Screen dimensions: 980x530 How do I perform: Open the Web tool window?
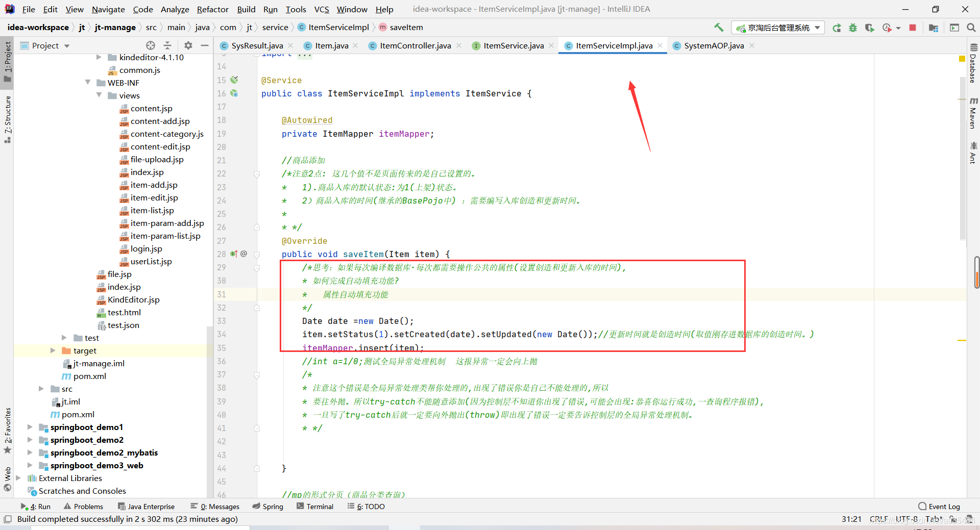coord(7,478)
